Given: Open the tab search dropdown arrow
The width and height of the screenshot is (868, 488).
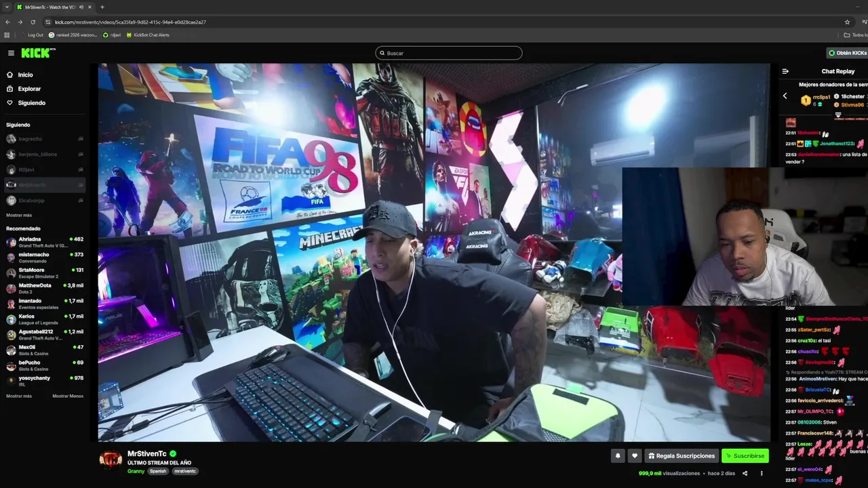Looking at the screenshot, I should click(6, 7).
